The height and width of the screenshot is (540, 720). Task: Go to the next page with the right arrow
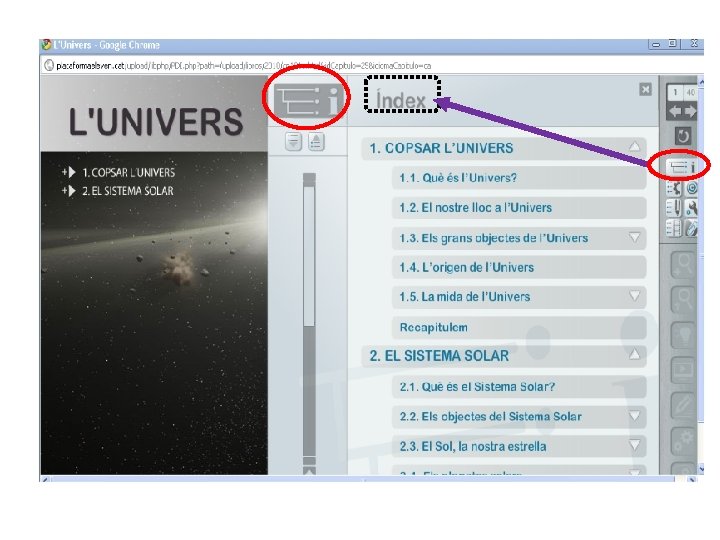(690, 111)
